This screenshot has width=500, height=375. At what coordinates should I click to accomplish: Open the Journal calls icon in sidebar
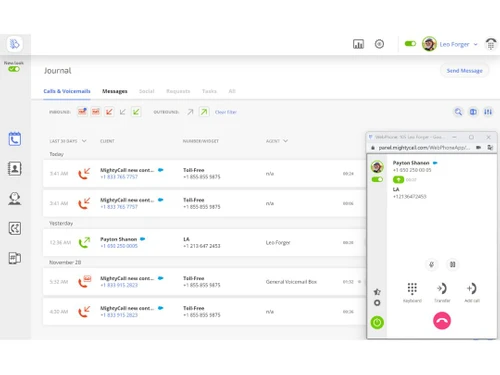[15, 139]
